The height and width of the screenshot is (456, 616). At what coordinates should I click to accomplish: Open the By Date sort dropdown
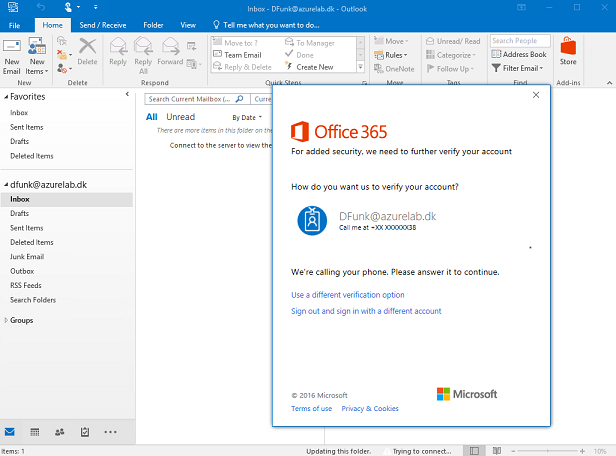[247, 117]
